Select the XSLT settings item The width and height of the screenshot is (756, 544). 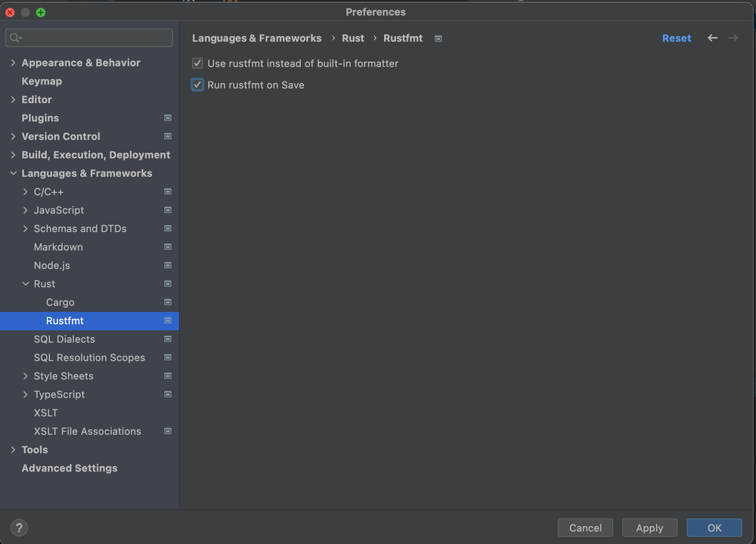click(x=46, y=413)
